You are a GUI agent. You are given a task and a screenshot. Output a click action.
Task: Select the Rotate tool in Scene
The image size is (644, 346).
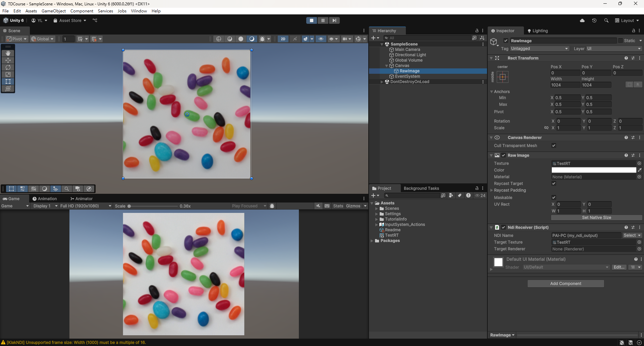8,67
